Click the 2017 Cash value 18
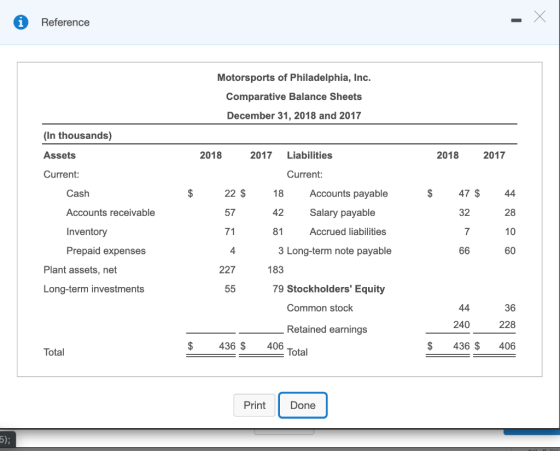Screen dimensions: 560x451 278,194
